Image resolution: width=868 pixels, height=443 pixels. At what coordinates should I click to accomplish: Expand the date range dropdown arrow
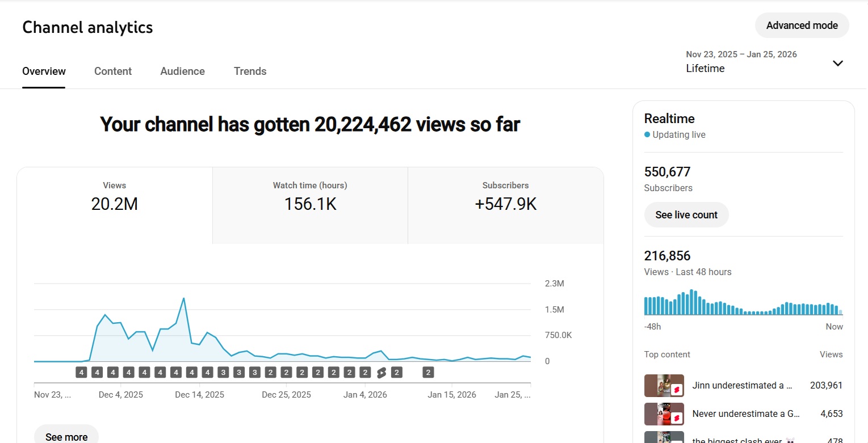click(x=837, y=63)
